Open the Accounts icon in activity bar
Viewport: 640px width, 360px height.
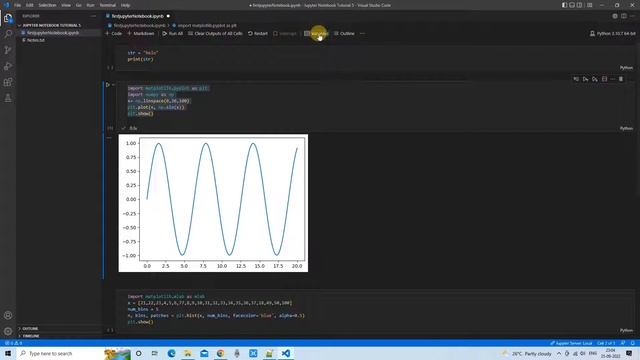pos(8,315)
